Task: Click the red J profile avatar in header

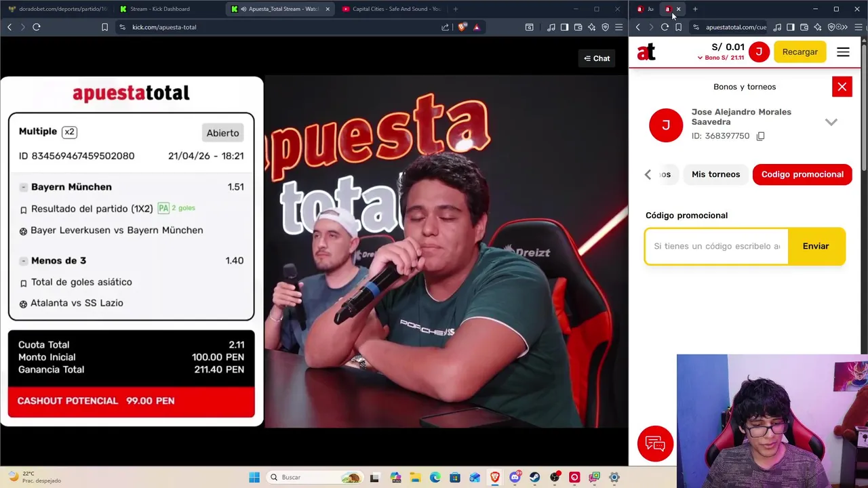Action: pyautogui.click(x=759, y=52)
